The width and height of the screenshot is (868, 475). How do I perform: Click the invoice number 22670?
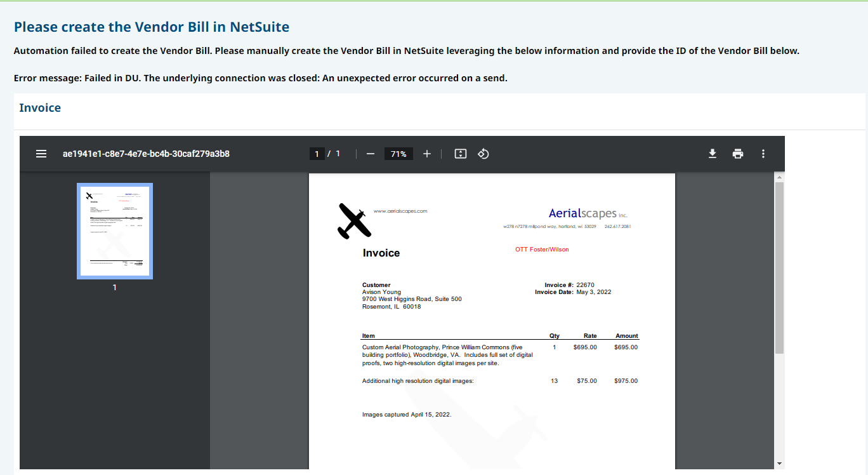(x=585, y=285)
